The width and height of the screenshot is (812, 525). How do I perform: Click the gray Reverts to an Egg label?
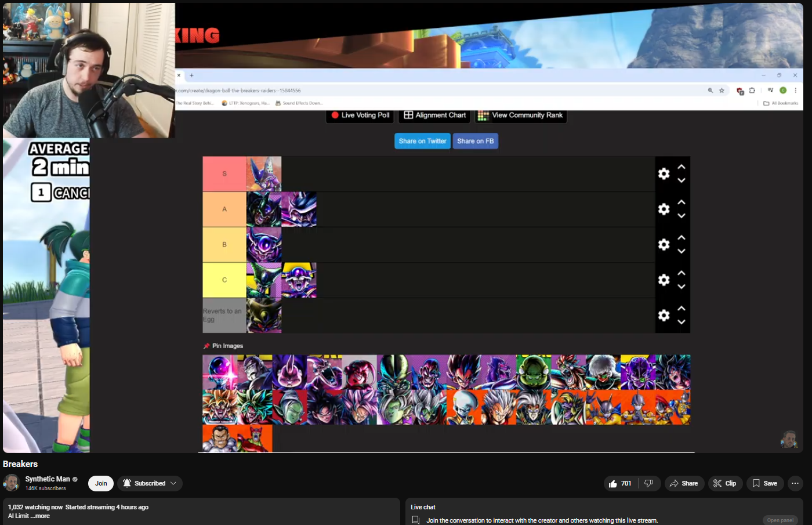[224, 315]
